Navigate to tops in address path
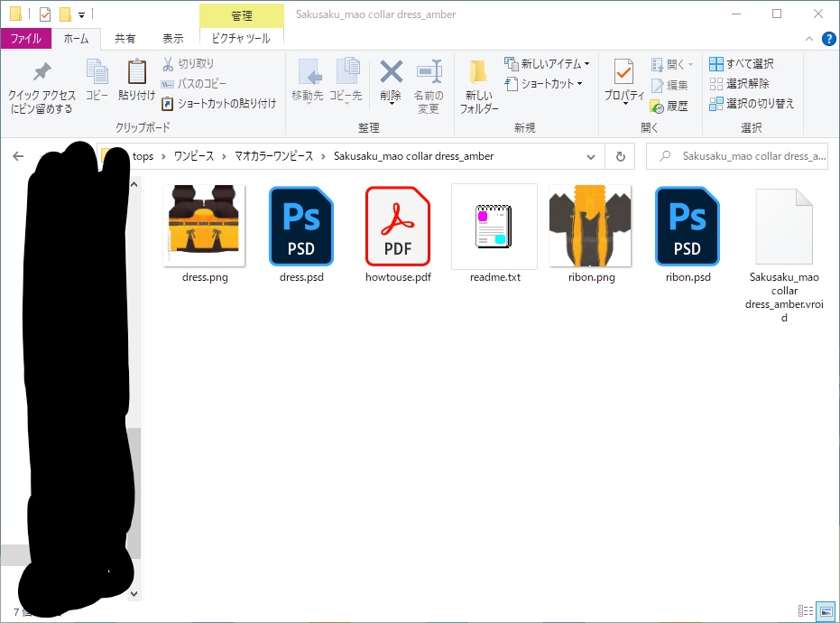 (143, 156)
